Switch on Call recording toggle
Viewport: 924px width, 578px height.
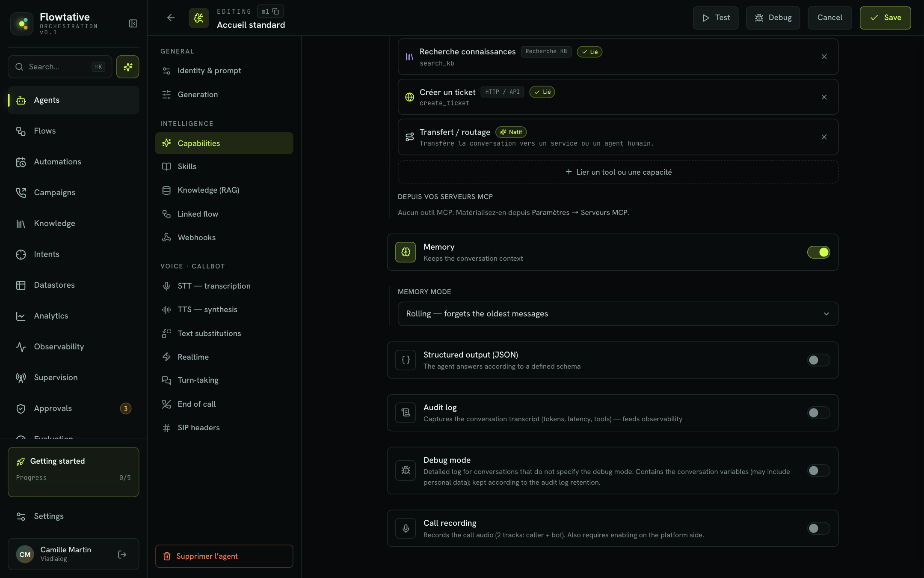coord(818,528)
